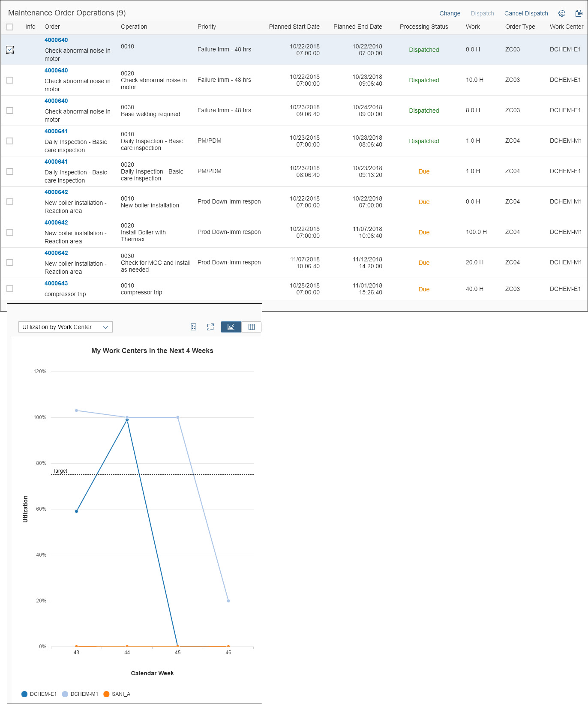Screen dimensions: 588x704
Task: Check row 4000642 New boiler installation 0010
Action: (10, 202)
